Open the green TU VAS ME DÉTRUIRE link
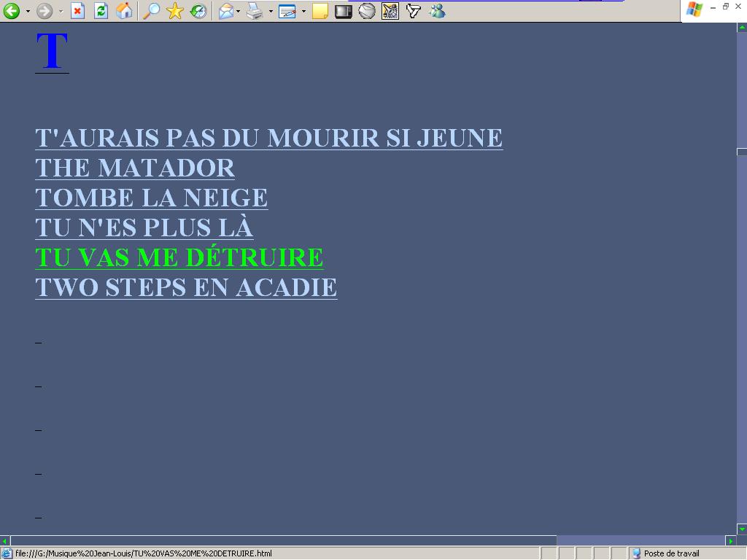The image size is (747, 560). click(x=179, y=257)
